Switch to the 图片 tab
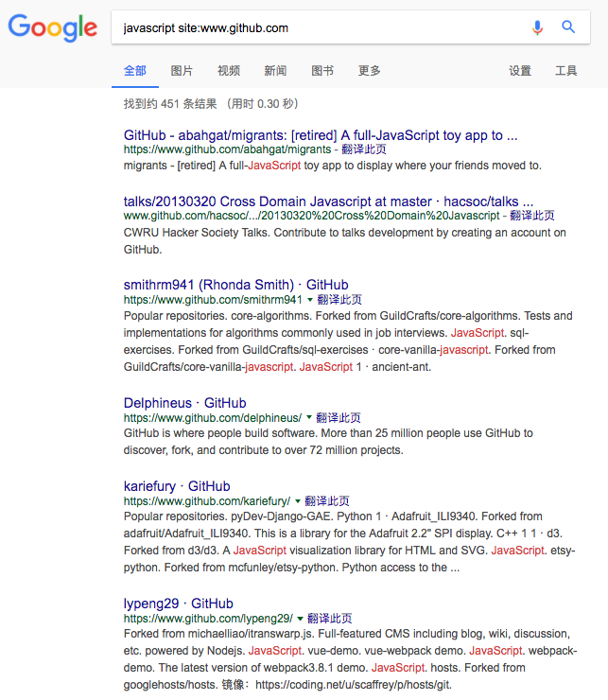The height and width of the screenshot is (700, 608). 182,71
